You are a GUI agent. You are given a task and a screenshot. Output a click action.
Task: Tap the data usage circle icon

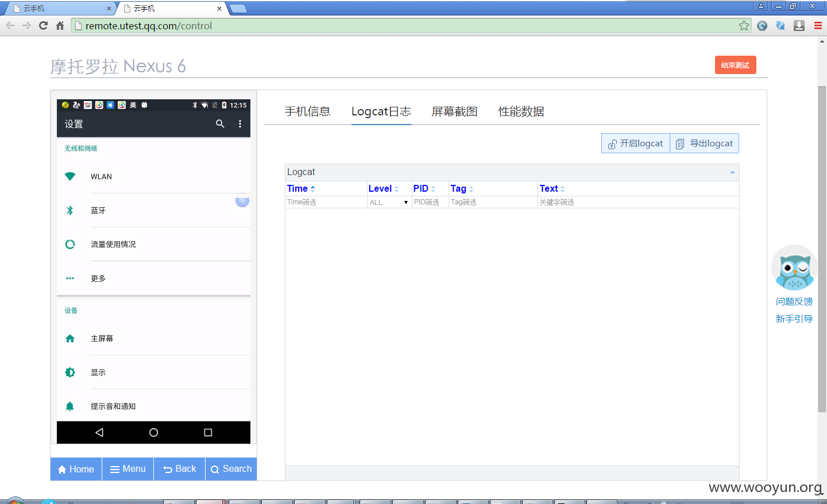[x=70, y=244]
